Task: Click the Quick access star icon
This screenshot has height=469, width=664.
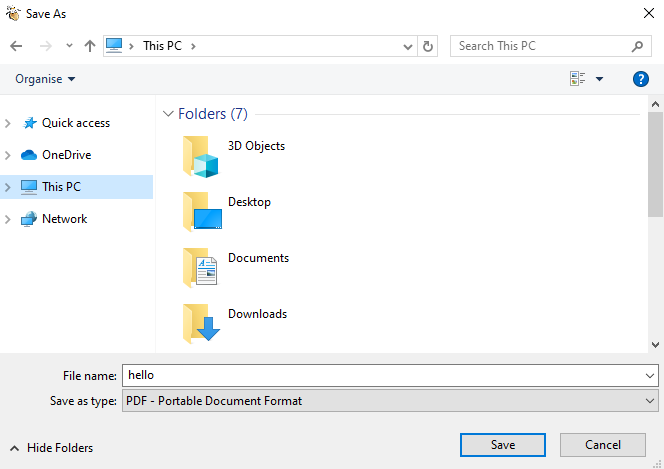Action: [30, 123]
